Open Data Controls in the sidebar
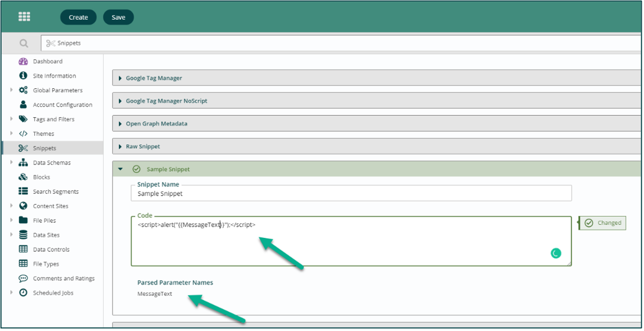 [51, 249]
